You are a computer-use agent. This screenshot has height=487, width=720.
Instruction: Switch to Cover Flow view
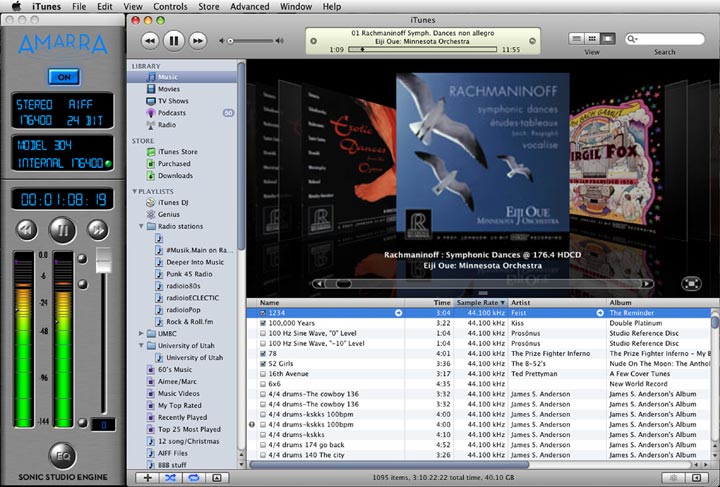coord(608,39)
